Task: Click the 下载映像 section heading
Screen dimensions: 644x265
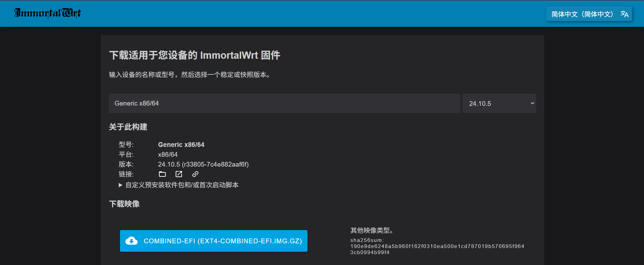Action: point(124,204)
